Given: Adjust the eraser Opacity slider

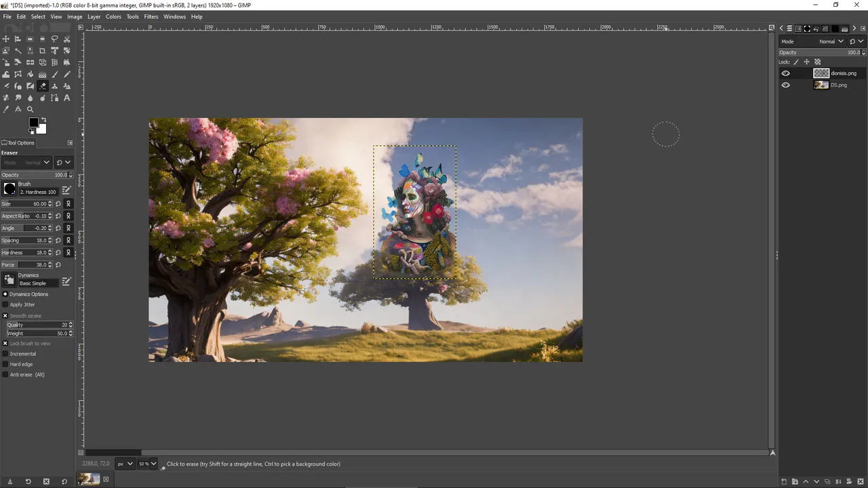Looking at the screenshot, I should tap(37, 175).
